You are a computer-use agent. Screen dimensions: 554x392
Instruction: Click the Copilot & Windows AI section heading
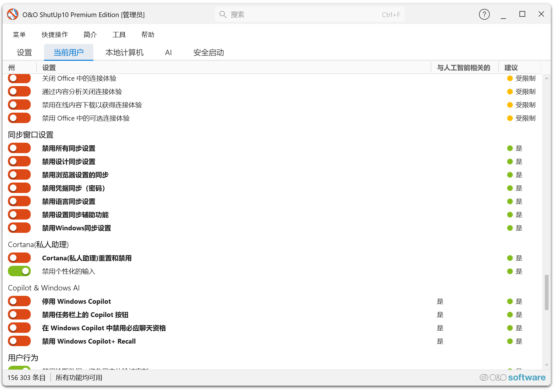coord(44,288)
